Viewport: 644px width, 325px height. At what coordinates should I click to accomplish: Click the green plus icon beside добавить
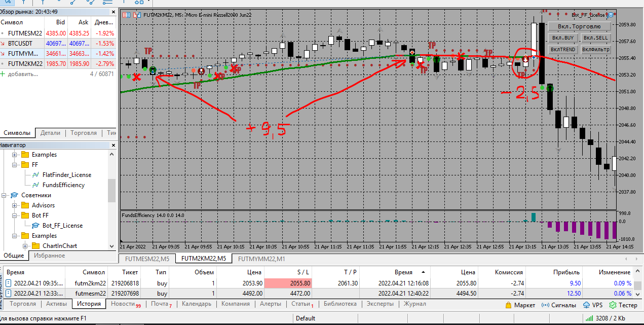point(3,74)
